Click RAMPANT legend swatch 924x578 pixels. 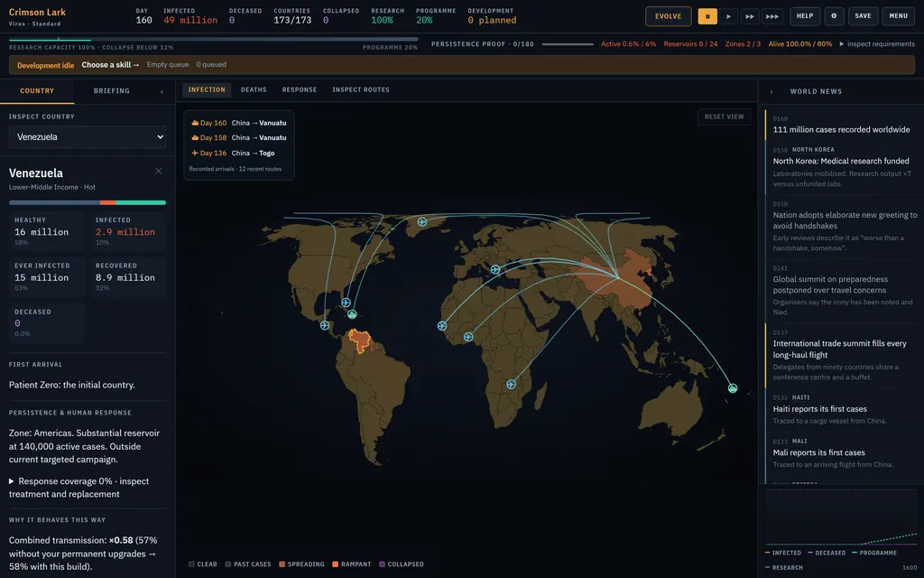(x=336, y=564)
